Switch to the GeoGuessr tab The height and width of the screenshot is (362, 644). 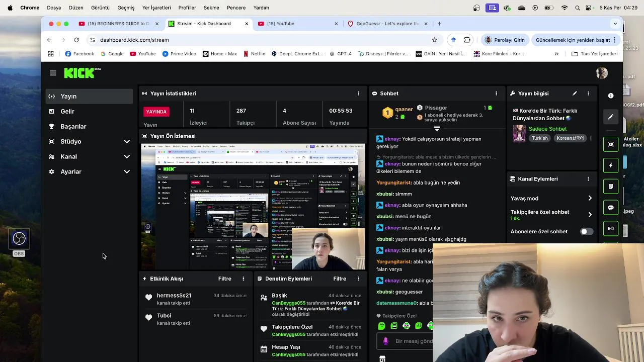tap(387, 24)
